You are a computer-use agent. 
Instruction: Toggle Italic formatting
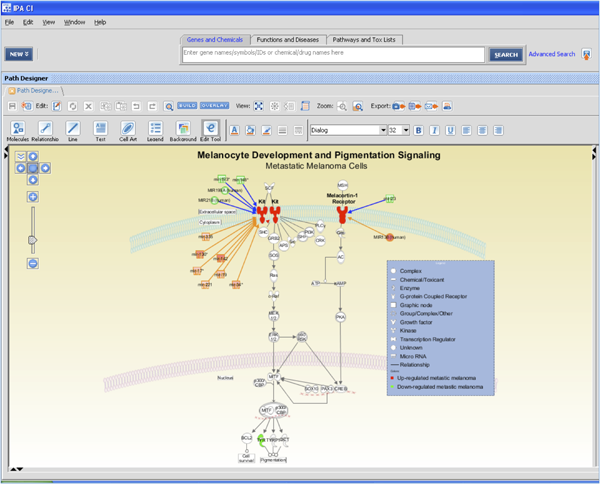tap(434, 130)
